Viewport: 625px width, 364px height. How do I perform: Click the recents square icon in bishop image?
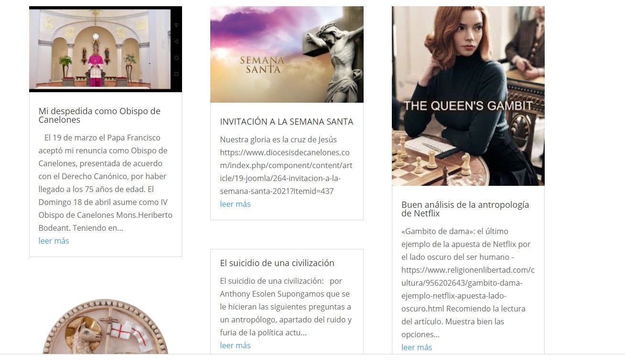(176, 74)
